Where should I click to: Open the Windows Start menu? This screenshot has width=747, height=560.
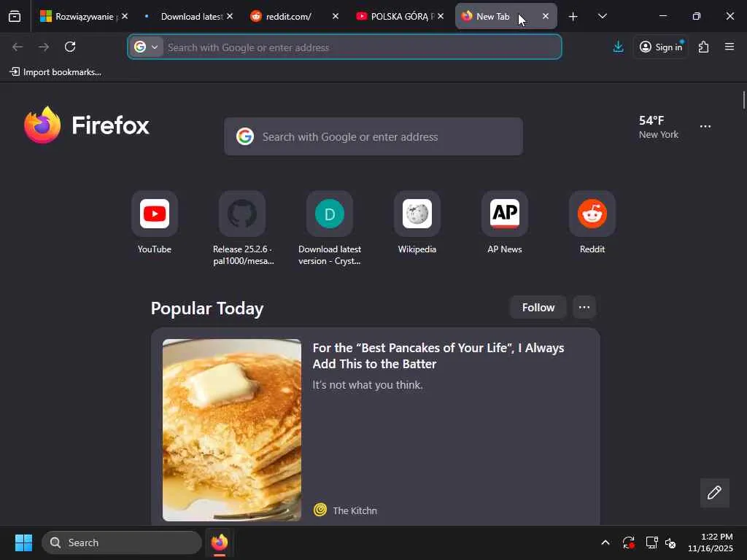click(23, 542)
